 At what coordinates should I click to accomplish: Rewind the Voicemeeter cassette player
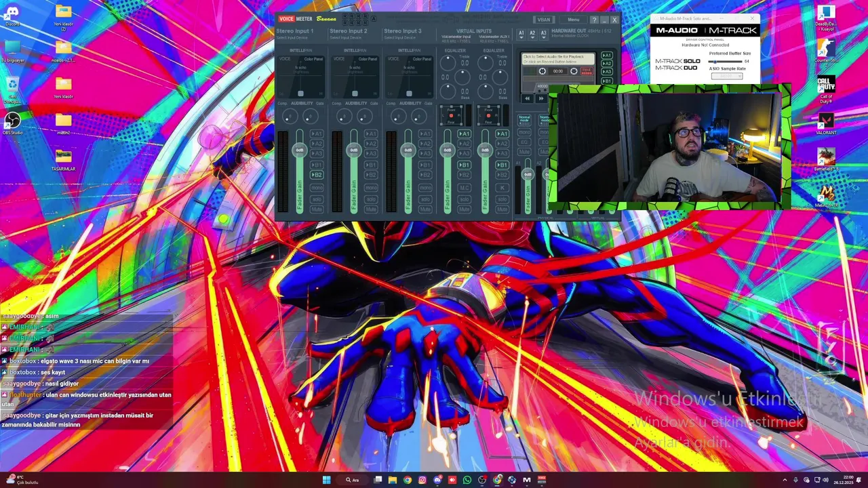pos(528,98)
